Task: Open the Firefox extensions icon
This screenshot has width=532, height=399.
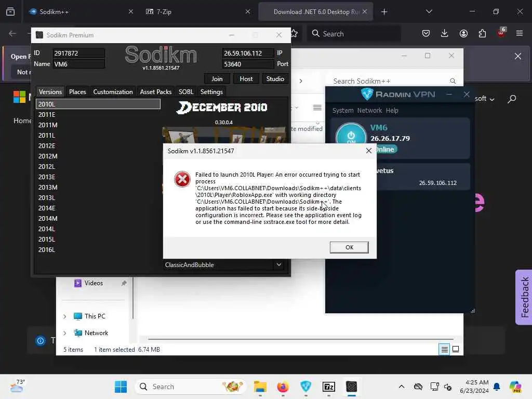Action: [x=482, y=33]
